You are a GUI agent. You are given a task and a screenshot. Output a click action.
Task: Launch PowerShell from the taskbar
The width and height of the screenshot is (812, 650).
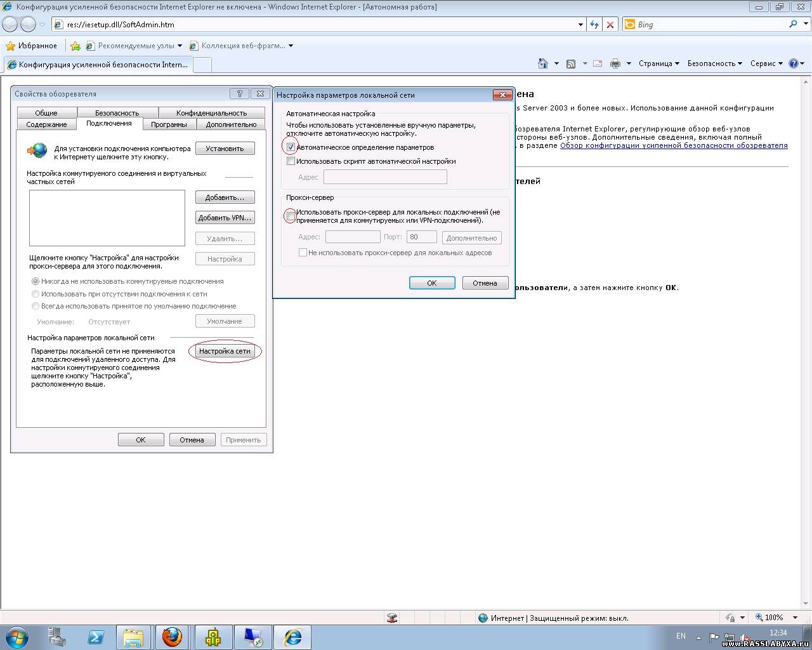(x=96, y=636)
